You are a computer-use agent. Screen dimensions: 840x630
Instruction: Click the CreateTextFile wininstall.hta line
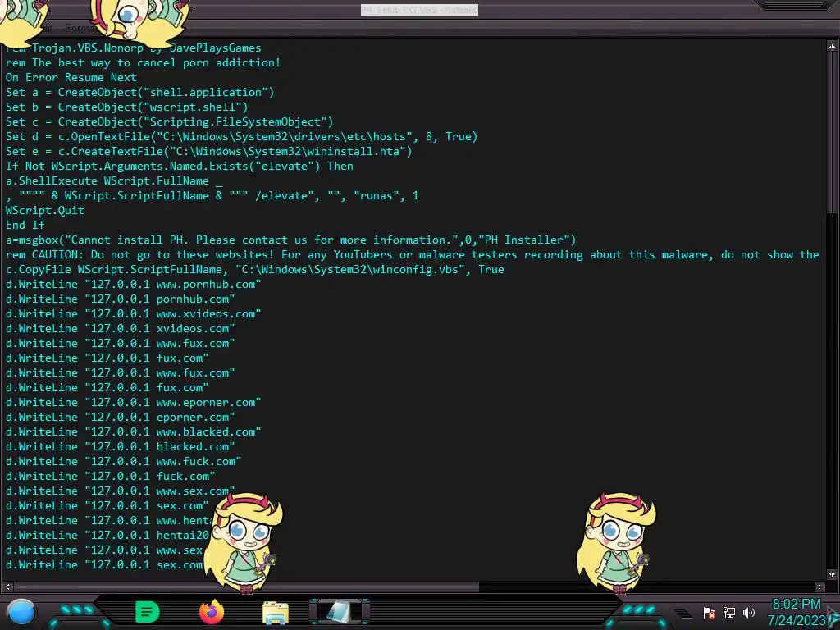[x=209, y=151]
